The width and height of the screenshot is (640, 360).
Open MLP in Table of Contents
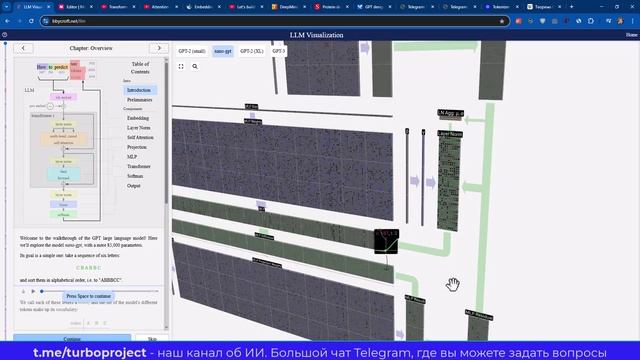(132, 157)
